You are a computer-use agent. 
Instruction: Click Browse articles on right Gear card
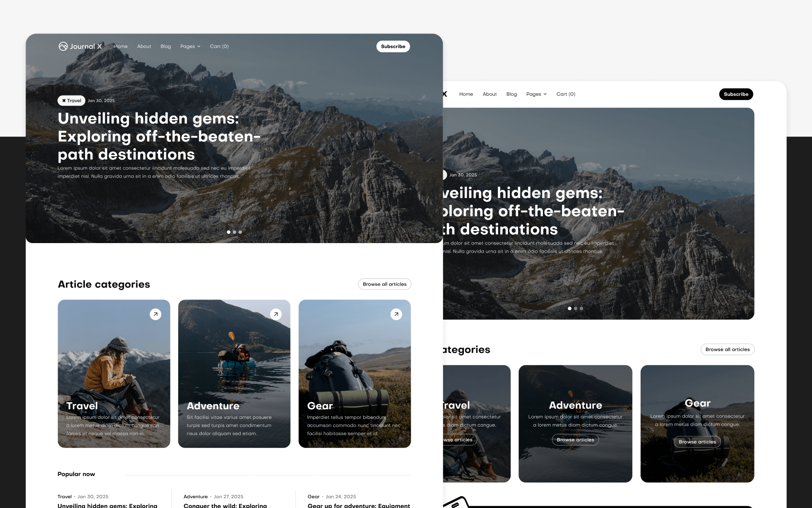[x=697, y=442]
